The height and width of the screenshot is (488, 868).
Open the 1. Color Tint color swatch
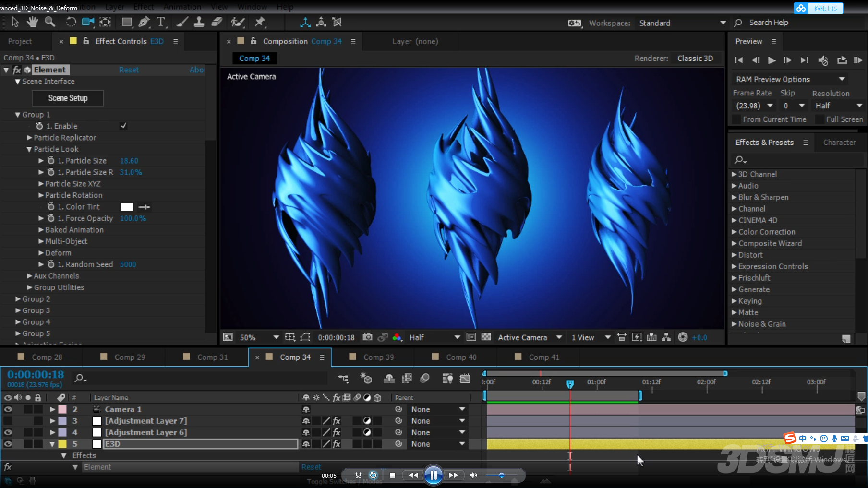(126, 207)
